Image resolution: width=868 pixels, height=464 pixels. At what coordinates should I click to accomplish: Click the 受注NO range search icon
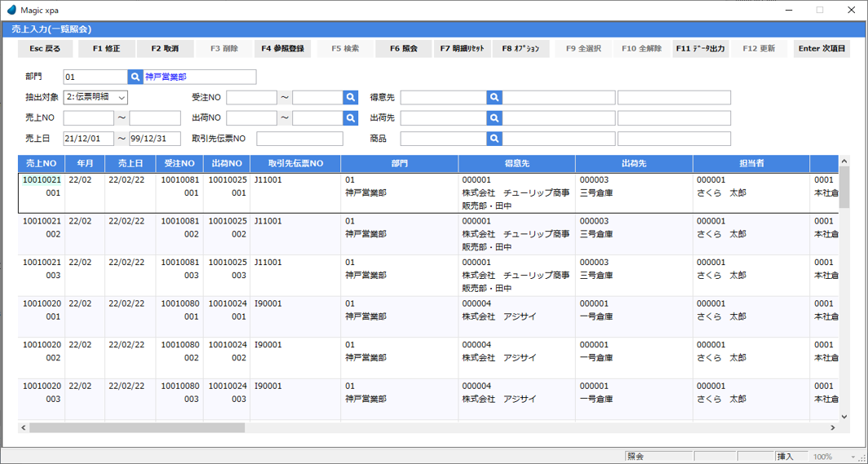[351, 98]
